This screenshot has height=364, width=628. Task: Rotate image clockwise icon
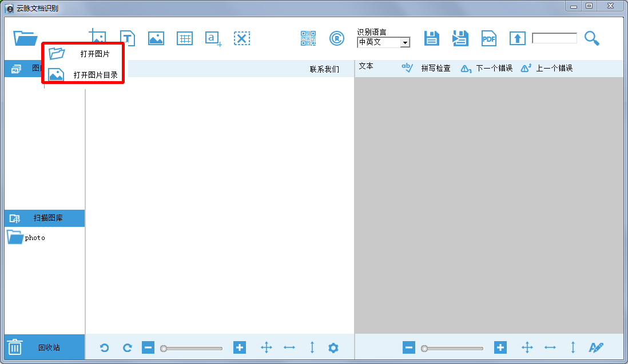(x=128, y=347)
